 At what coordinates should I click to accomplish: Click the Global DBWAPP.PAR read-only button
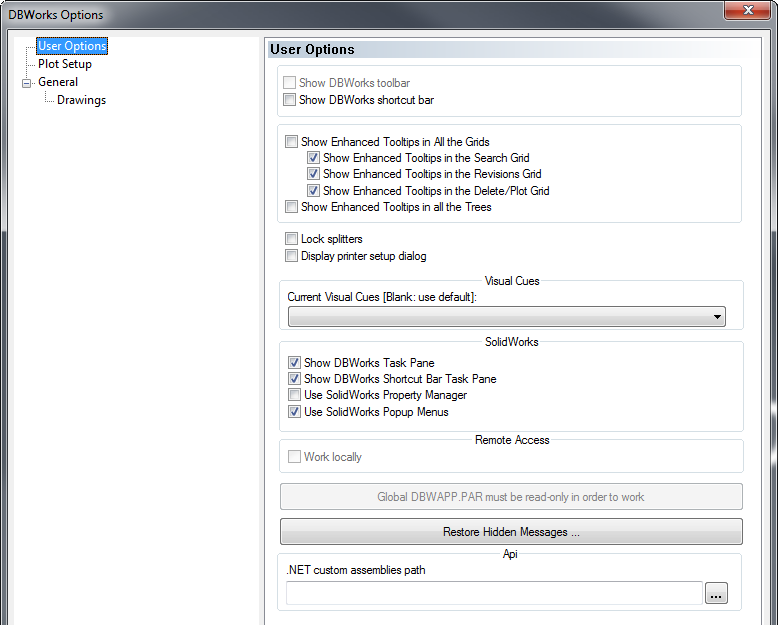click(x=511, y=497)
